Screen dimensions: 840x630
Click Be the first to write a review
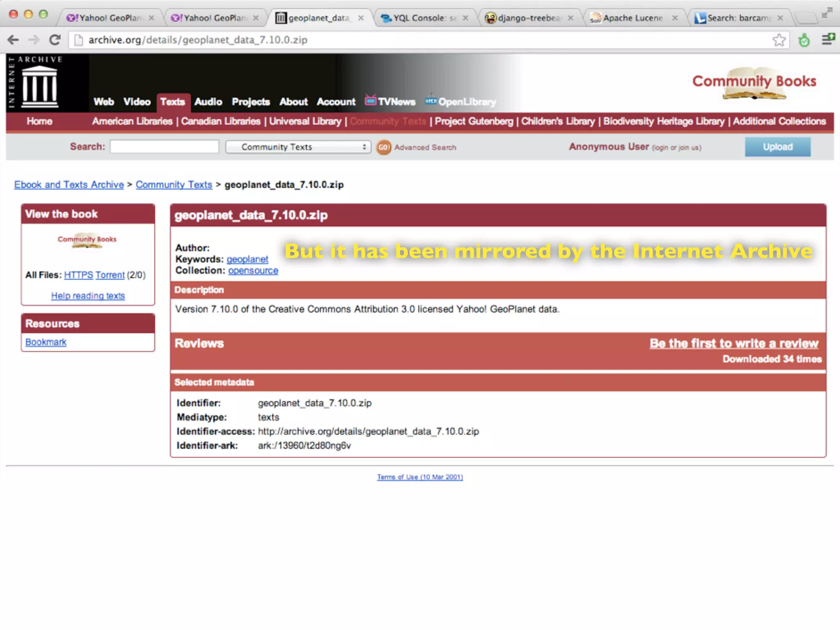pos(734,343)
